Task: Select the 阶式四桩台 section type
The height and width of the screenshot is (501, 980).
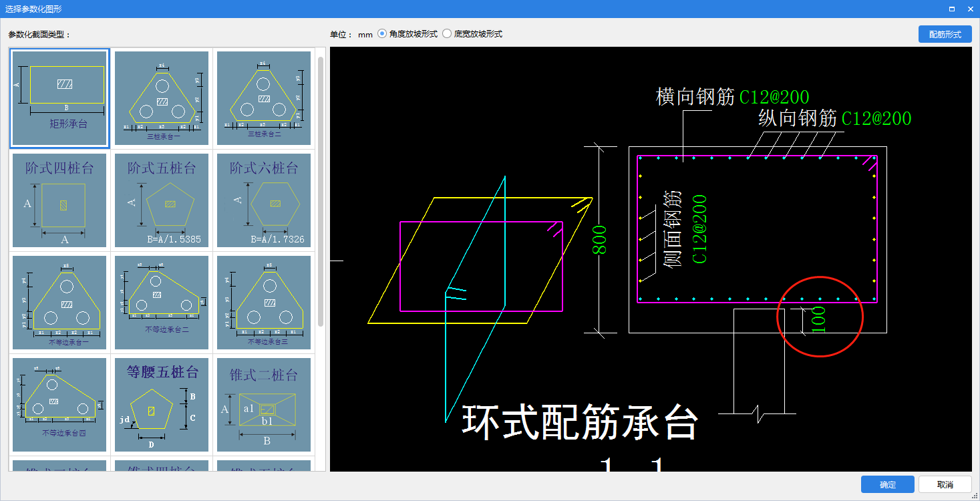Action: coord(59,200)
